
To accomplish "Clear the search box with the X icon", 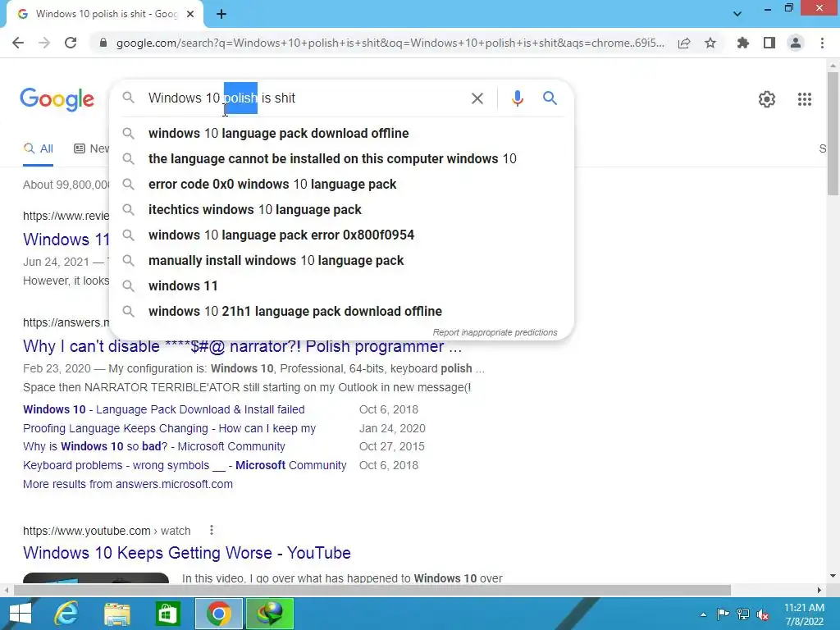I will (x=477, y=98).
